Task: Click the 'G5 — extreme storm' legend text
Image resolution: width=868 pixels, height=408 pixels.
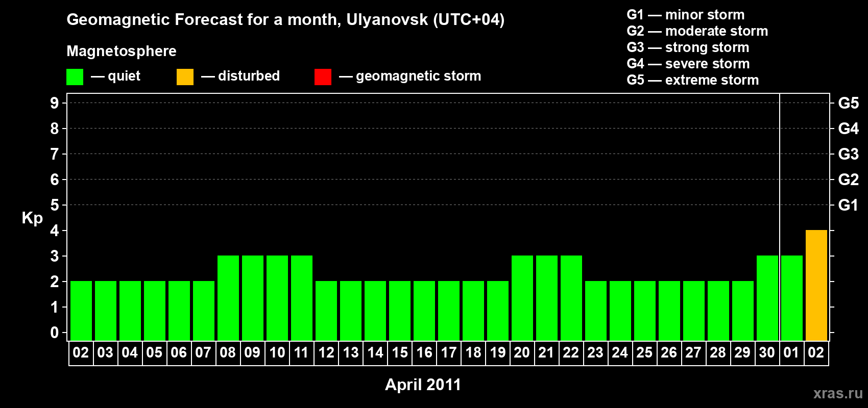Action: coord(693,80)
